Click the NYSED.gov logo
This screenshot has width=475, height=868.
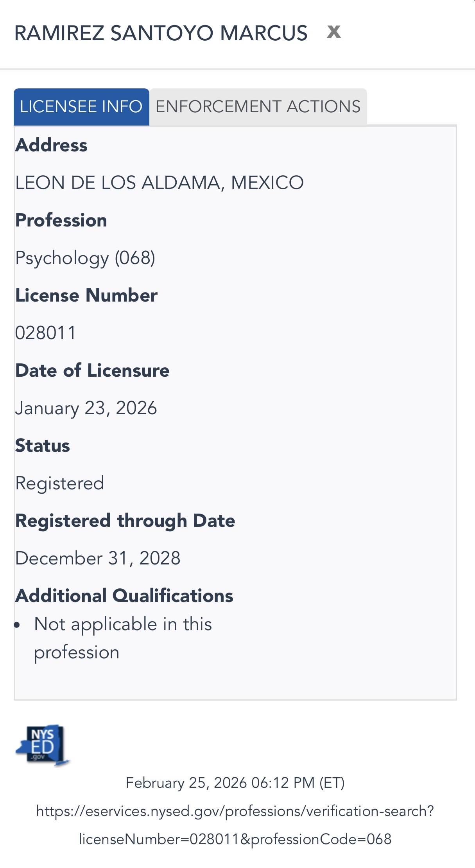coord(42,745)
